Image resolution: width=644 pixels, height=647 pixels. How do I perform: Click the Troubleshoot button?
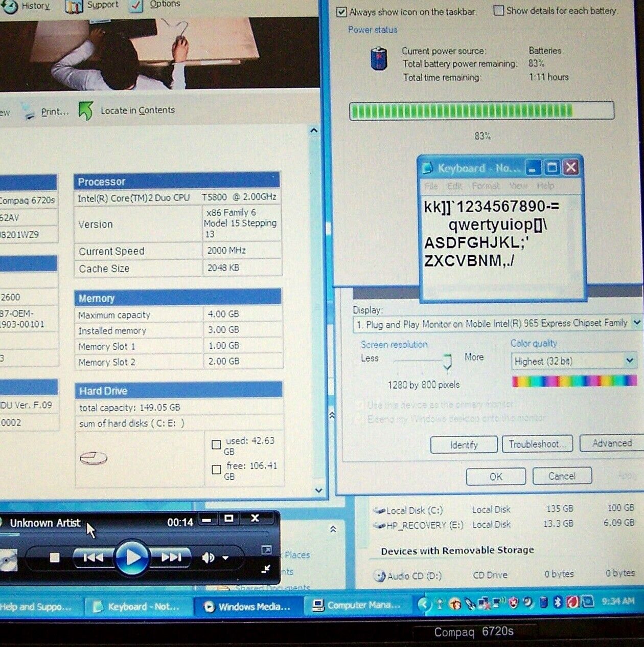[537, 444]
